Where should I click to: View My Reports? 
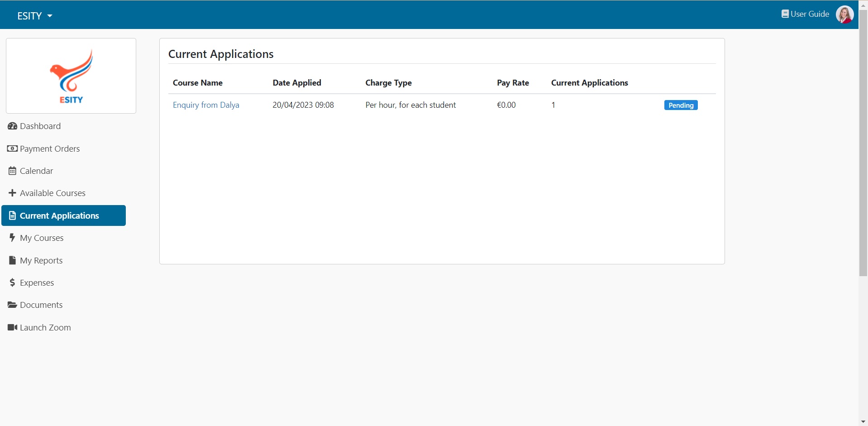[x=41, y=260]
